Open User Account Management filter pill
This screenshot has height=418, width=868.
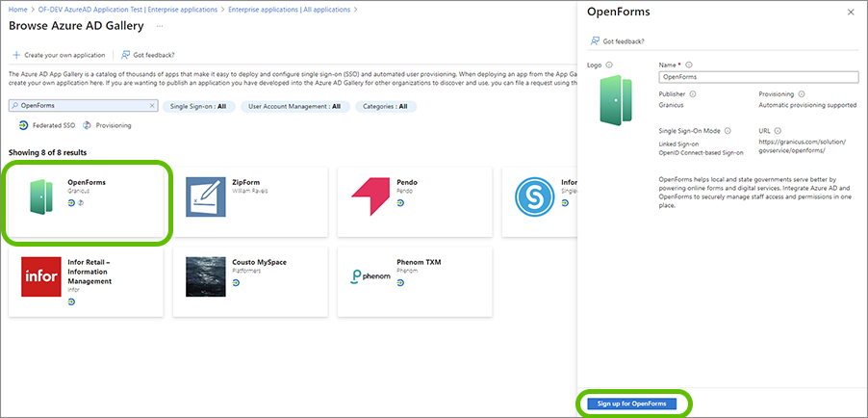coord(295,107)
